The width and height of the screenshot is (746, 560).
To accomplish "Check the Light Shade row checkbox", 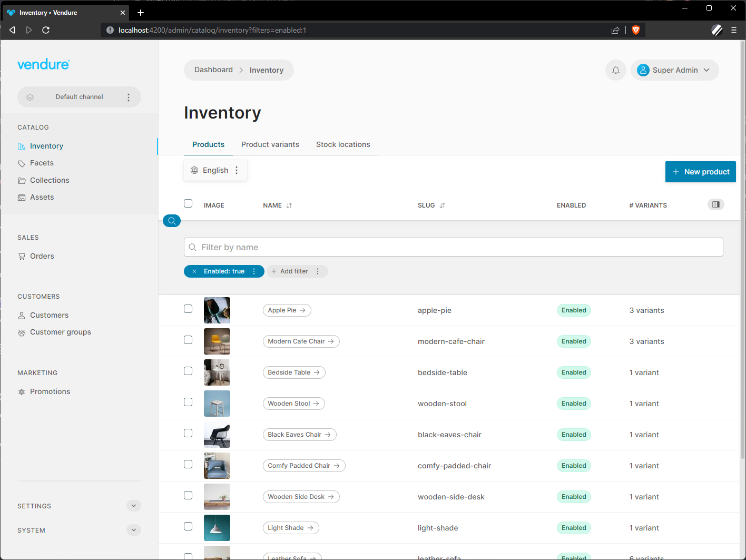I will 188,526.
